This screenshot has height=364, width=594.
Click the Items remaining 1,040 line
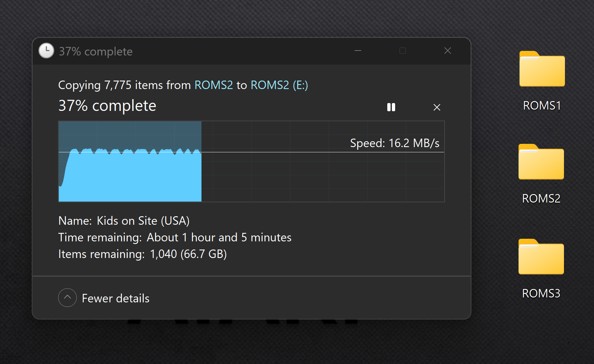pyautogui.click(x=142, y=254)
